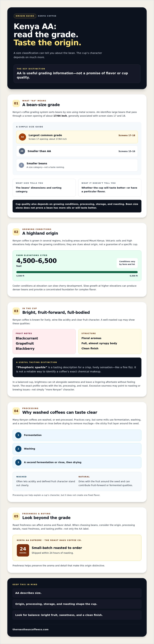Image resolution: width=154 pixels, height=644 pixels.
Task: Select step 3 second fermentation row
Action: click(x=77, y=462)
